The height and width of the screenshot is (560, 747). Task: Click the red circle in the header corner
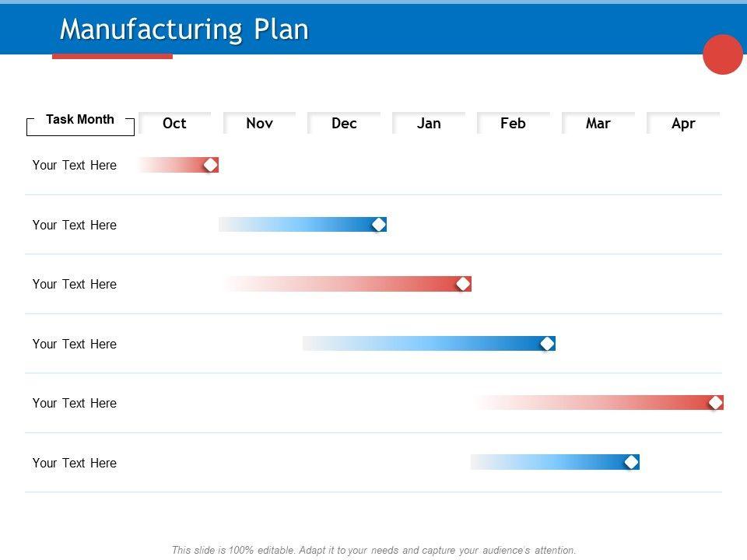[723, 54]
